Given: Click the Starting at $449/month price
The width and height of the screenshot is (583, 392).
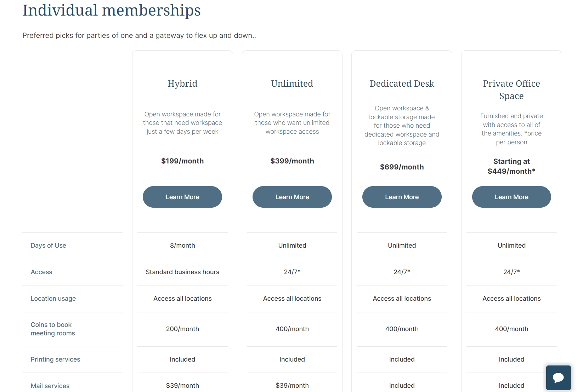Looking at the screenshot, I should tap(511, 166).
